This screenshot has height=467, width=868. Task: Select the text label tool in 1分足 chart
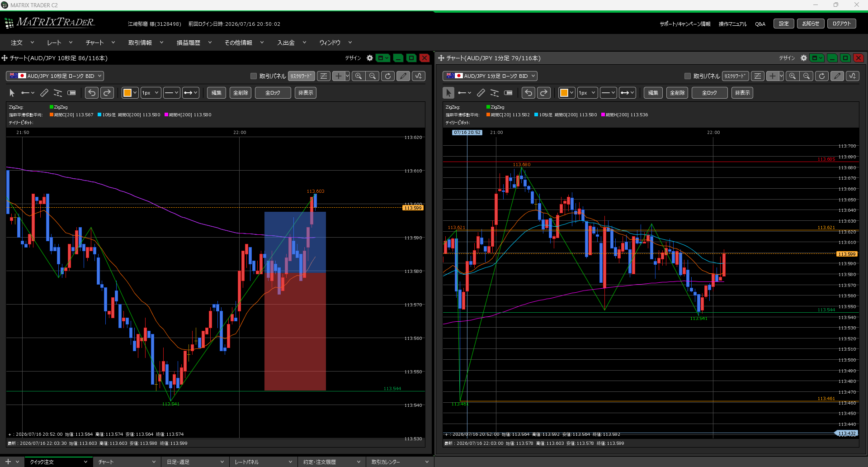(x=508, y=93)
